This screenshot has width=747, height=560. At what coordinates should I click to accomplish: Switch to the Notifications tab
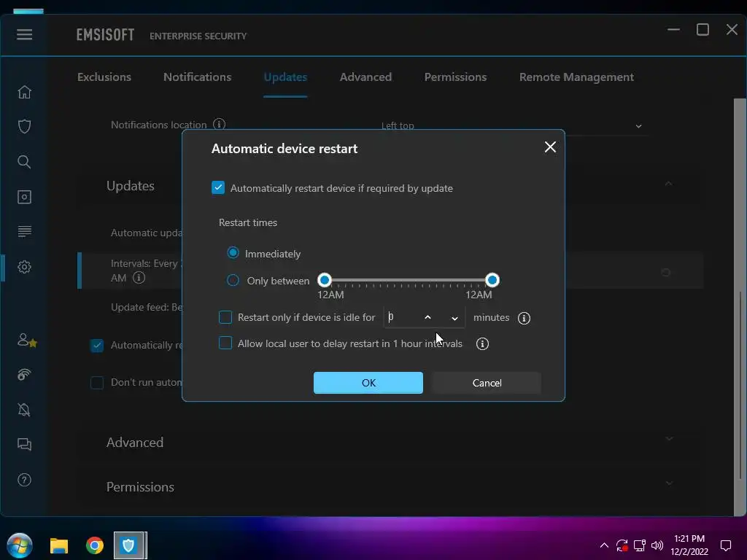point(197,77)
